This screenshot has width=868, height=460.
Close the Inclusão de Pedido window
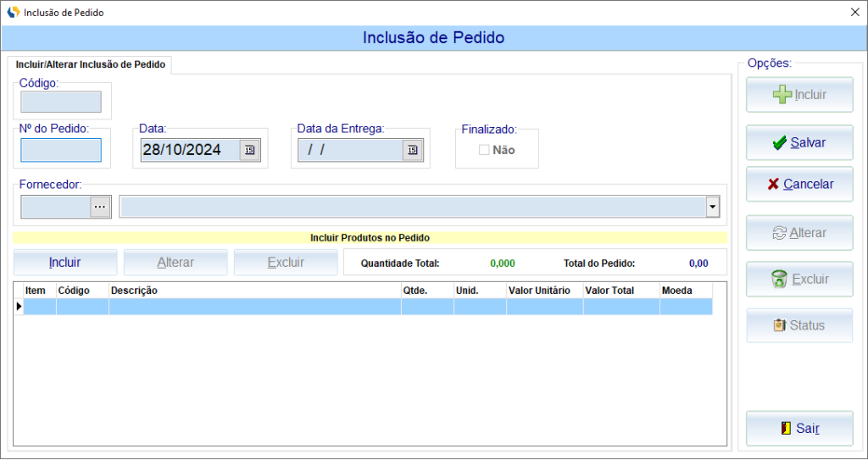pyautogui.click(x=854, y=13)
